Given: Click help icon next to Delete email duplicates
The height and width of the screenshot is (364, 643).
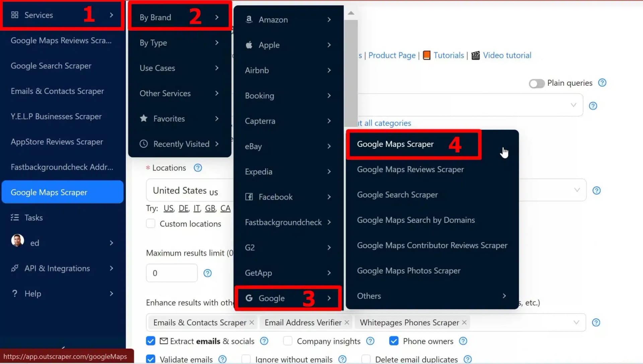Looking at the screenshot, I should [x=468, y=359].
